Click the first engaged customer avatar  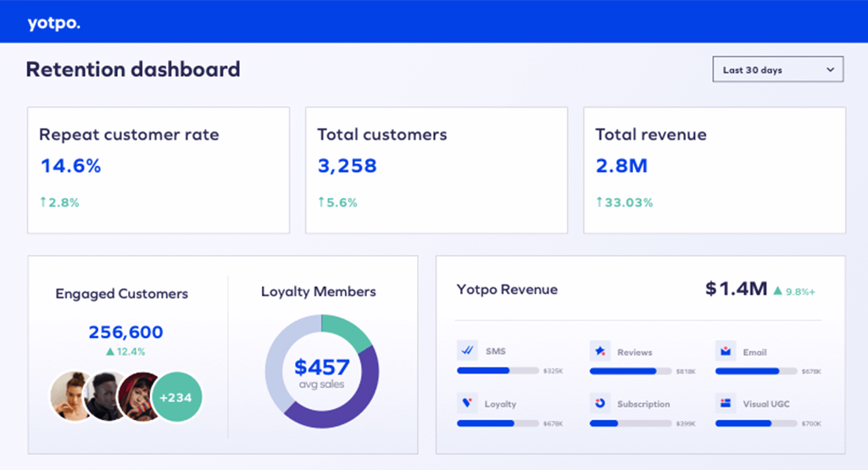coord(72,395)
